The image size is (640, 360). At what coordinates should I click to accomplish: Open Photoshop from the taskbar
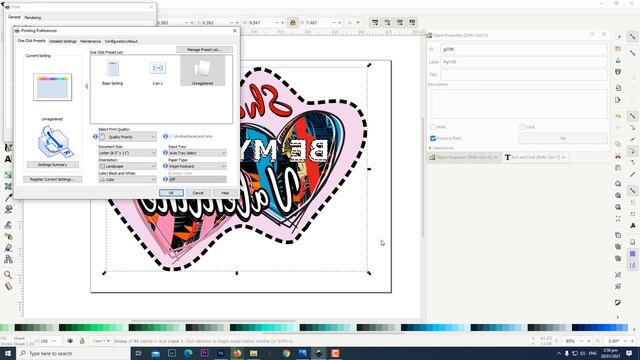[x=221, y=353]
